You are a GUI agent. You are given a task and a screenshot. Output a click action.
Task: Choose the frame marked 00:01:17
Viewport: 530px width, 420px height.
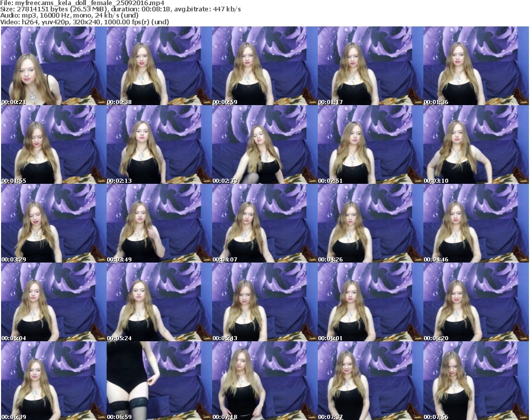point(370,66)
